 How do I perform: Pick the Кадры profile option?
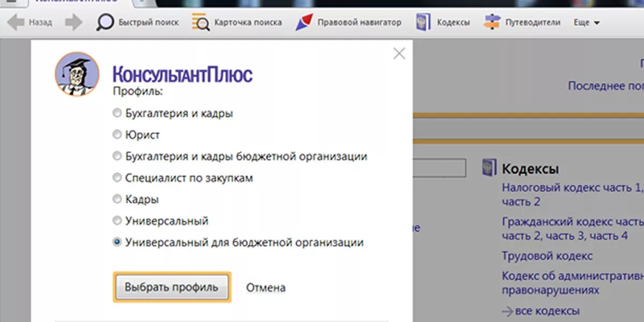(x=117, y=199)
